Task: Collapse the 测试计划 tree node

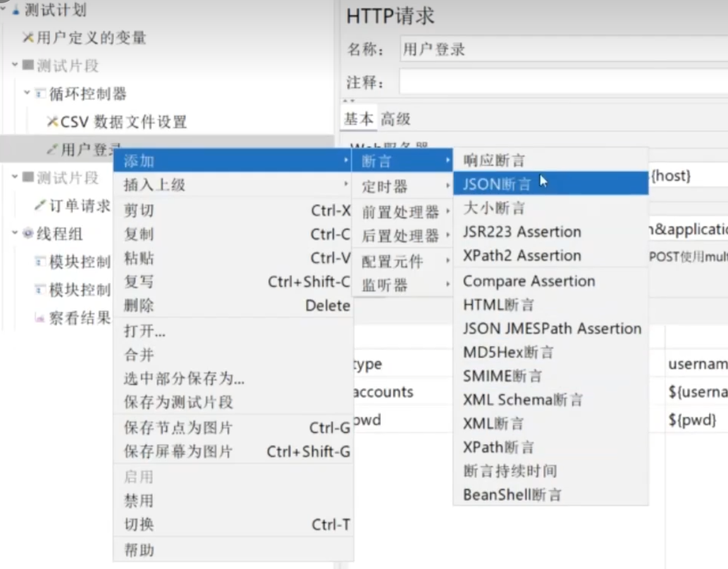Action: pyautogui.click(x=3, y=8)
